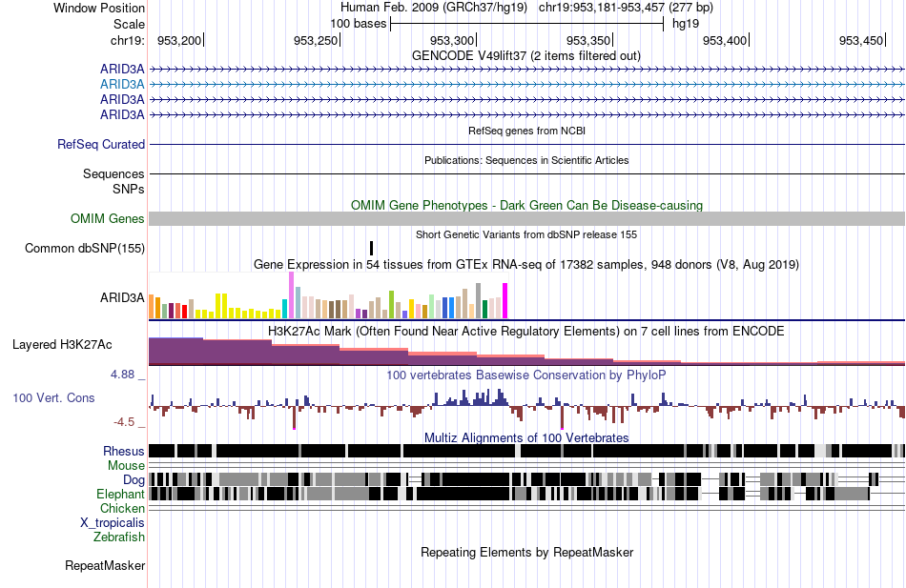The height and width of the screenshot is (588, 906).
Task: Open the GTEx Gene Expression in 54 tissues title
Action: point(526,265)
